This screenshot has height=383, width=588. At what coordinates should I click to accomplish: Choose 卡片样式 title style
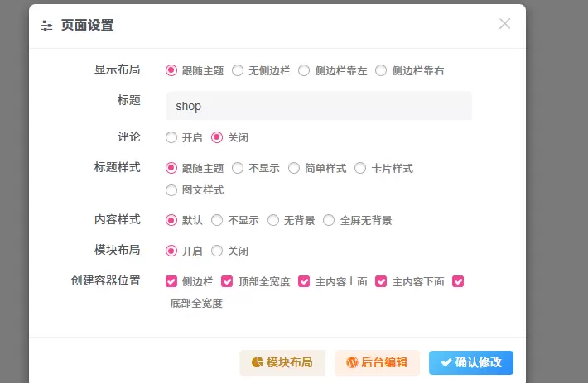pyautogui.click(x=360, y=168)
